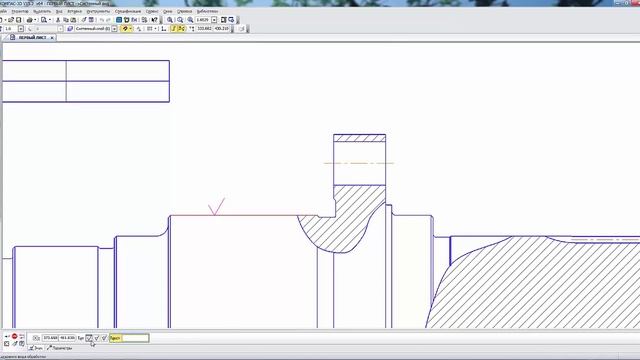Viewport: 640px width, 360px height.
Task: Switch to the ПЕРВЫЙ ЛИСТ document tab
Action: tap(32, 38)
